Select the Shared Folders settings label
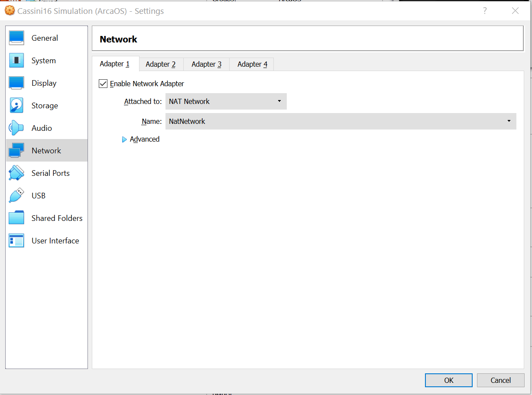This screenshot has height=395, width=532. pos(57,218)
